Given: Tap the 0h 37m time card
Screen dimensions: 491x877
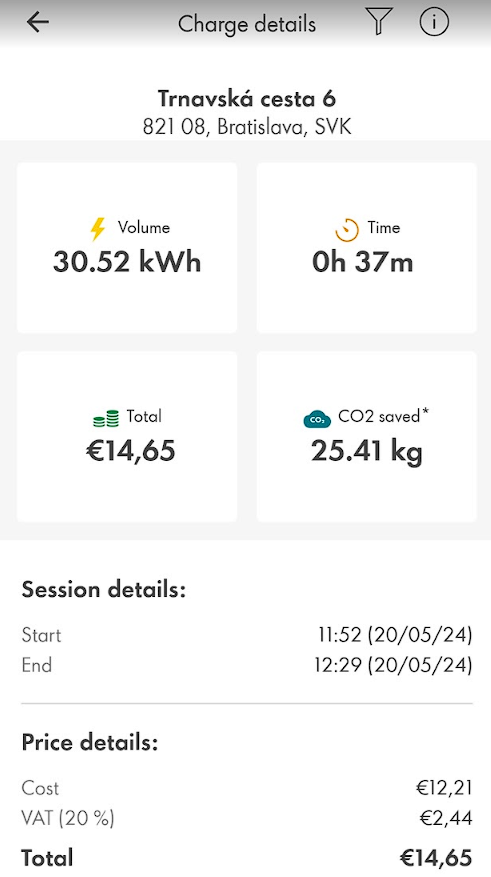Looking at the screenshot, I should pyautogui.click(x=367, y=248).
